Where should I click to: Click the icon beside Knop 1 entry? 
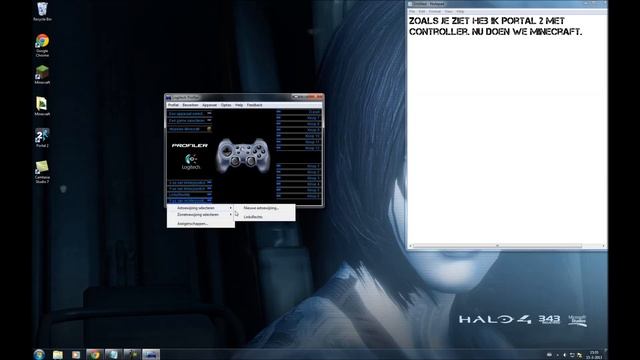[x=278, y=166]
